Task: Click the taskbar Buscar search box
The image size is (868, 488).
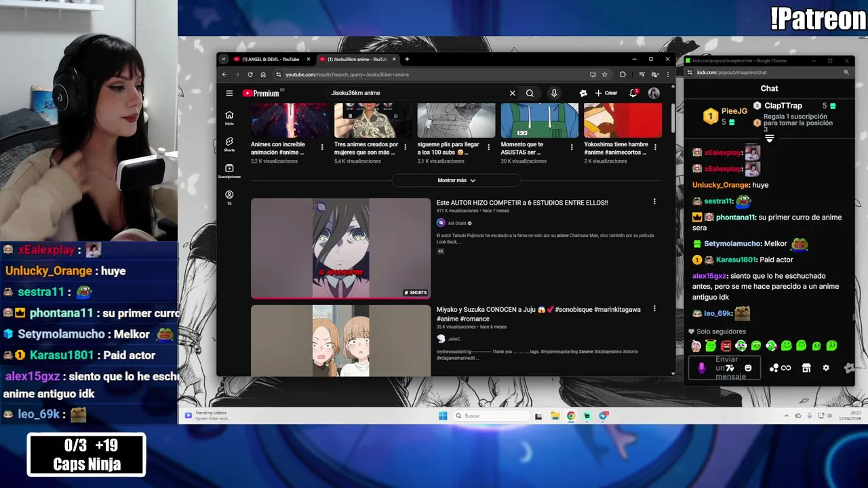Action: (492, 416)
